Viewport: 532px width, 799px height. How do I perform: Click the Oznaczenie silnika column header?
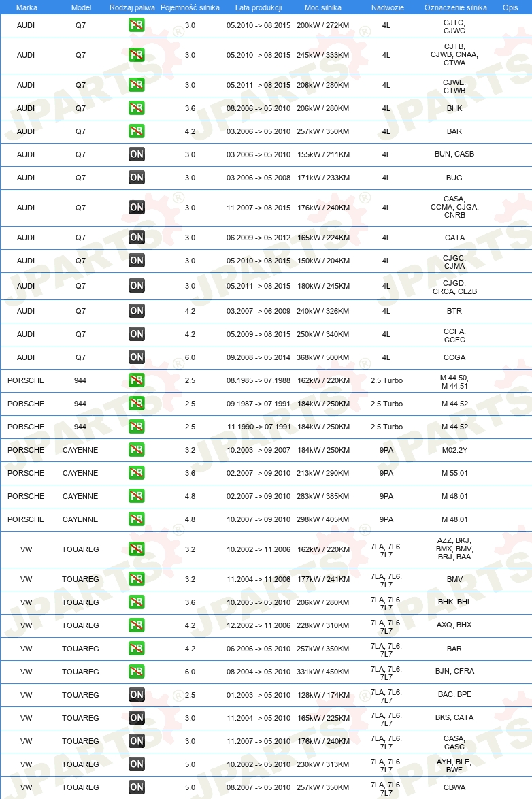(456, 7)
